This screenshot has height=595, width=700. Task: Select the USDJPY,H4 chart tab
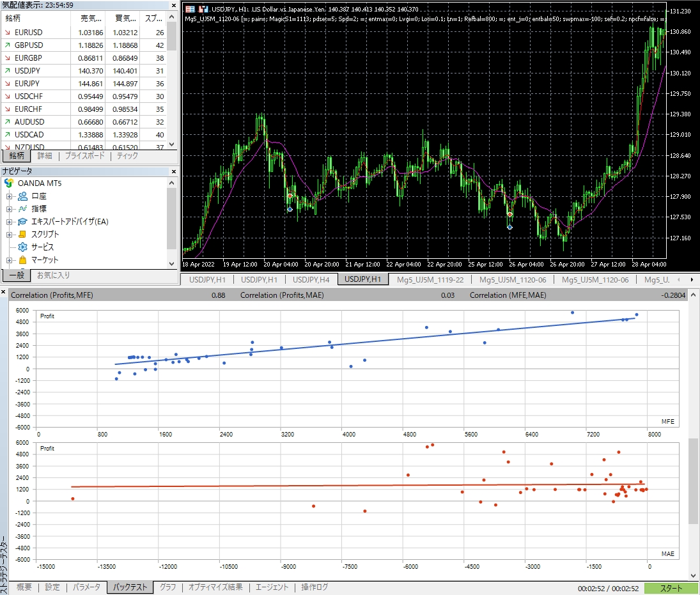(311, 280)
